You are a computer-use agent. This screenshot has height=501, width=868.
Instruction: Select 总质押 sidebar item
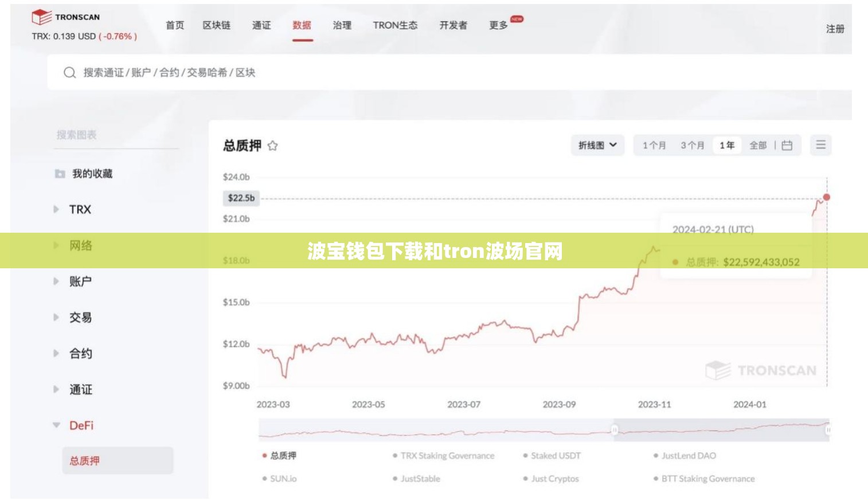coord(118,461)
